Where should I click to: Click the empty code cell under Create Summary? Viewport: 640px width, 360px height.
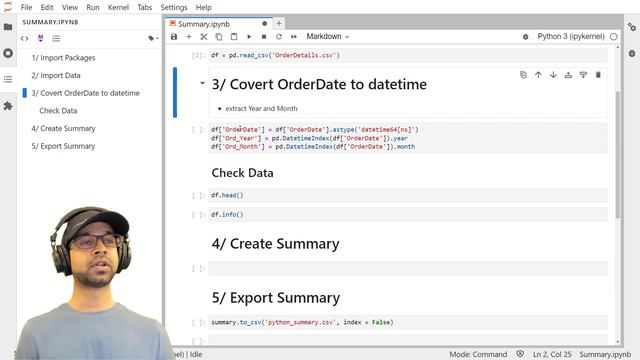(408, 269)
